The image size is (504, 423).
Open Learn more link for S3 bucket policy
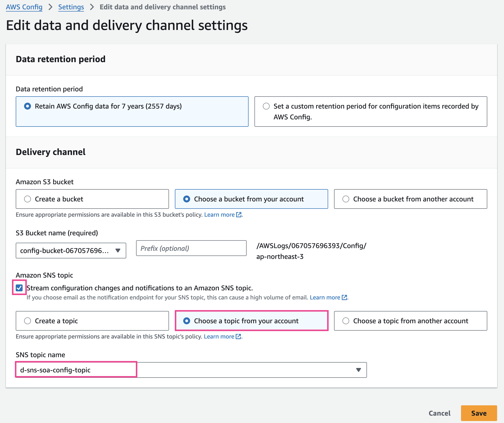219,215
